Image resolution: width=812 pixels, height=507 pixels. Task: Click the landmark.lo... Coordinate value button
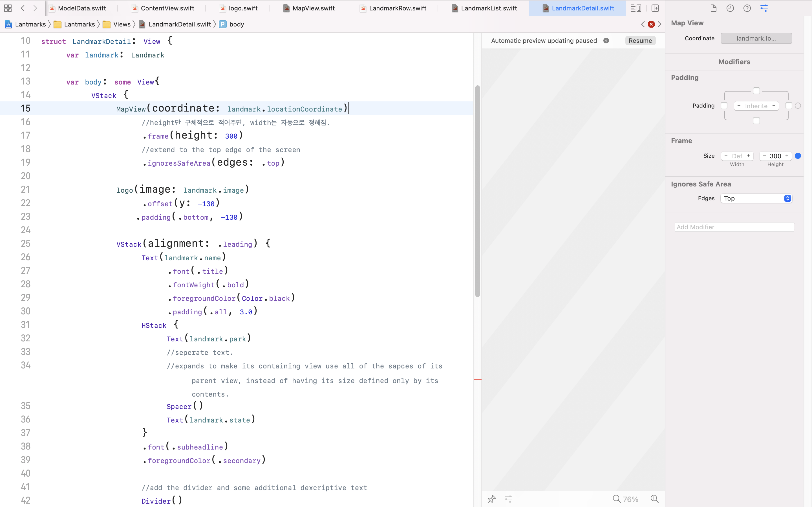coord(756,38)
